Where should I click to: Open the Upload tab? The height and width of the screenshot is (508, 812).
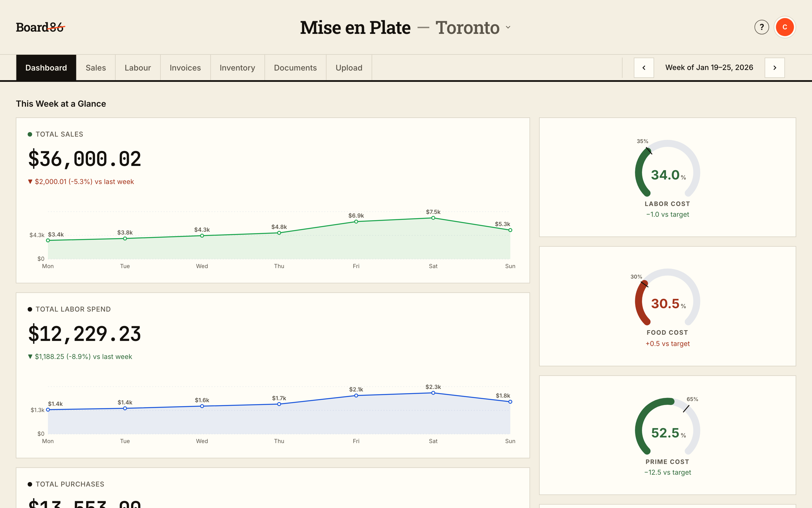[349, 67]
